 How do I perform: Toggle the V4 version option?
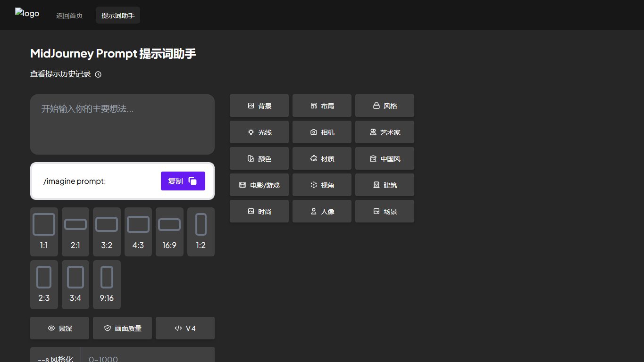coord(185,328)
